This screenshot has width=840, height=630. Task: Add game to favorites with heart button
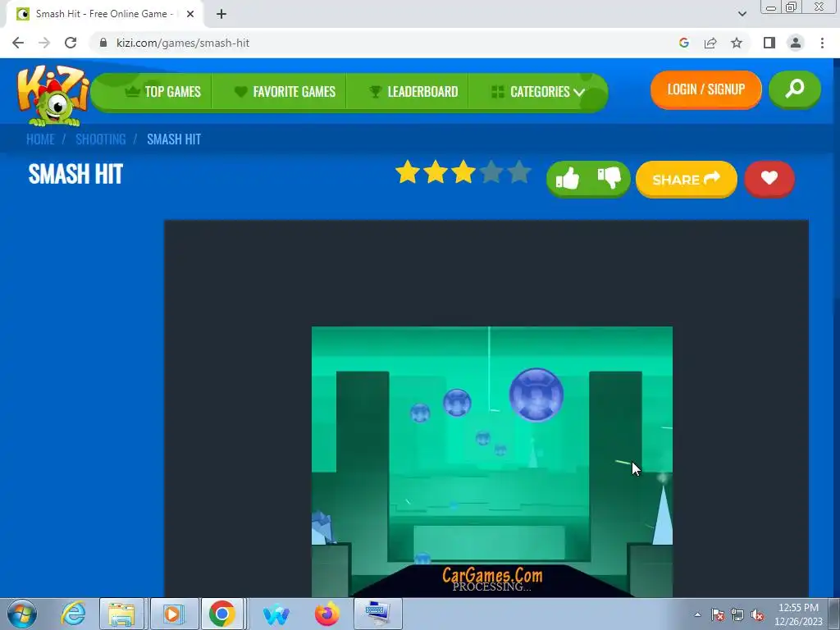[769, 179]
